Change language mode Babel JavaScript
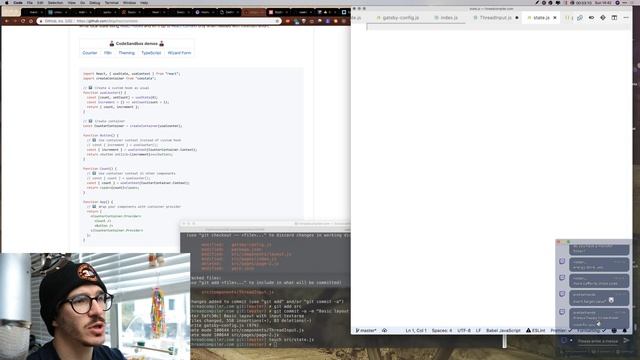The height and width of the screenshot is (360, 640). coord(503,330)
